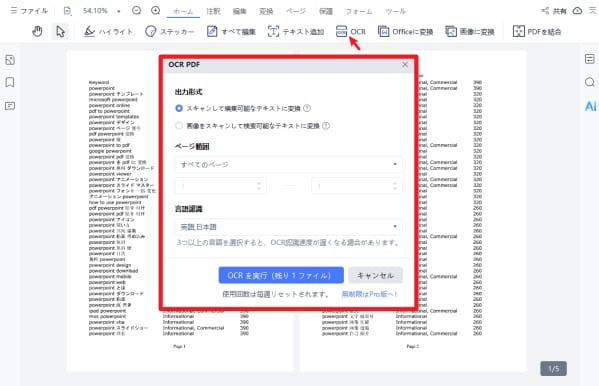Open the bookmarks panel icon in left sidebar
Viewport: 599px width, 386px height.
tap(10, 82)
